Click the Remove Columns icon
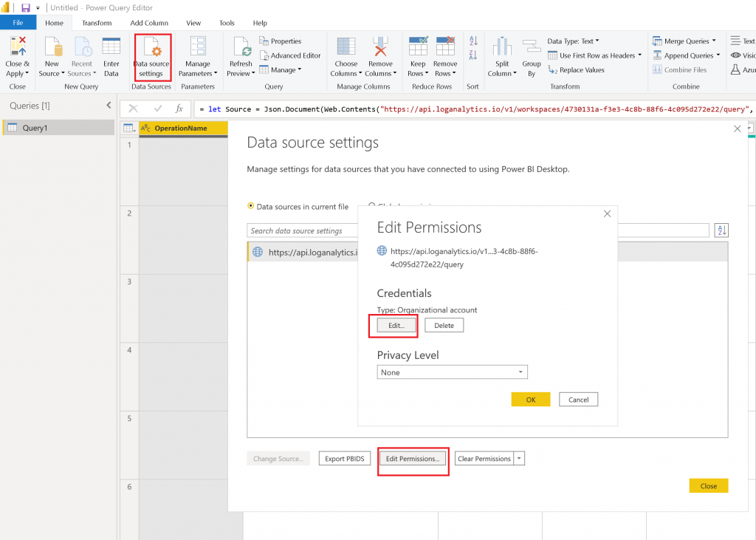This screenshot has width=756, height=540. pyautogui.click(x=381, y=48)
